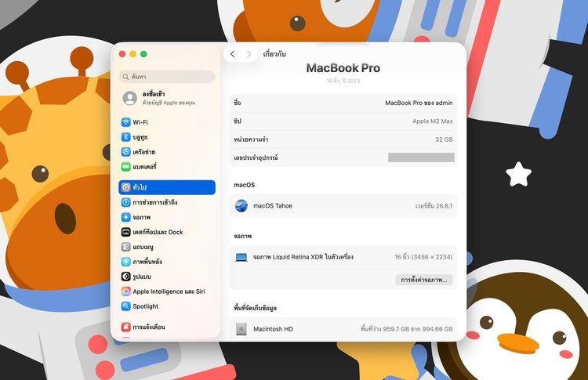This screenshot has width=588, height=380.
Task: Open the Notifications icon (การแจ้งเตือน)
Action: [x=126, y=327]
